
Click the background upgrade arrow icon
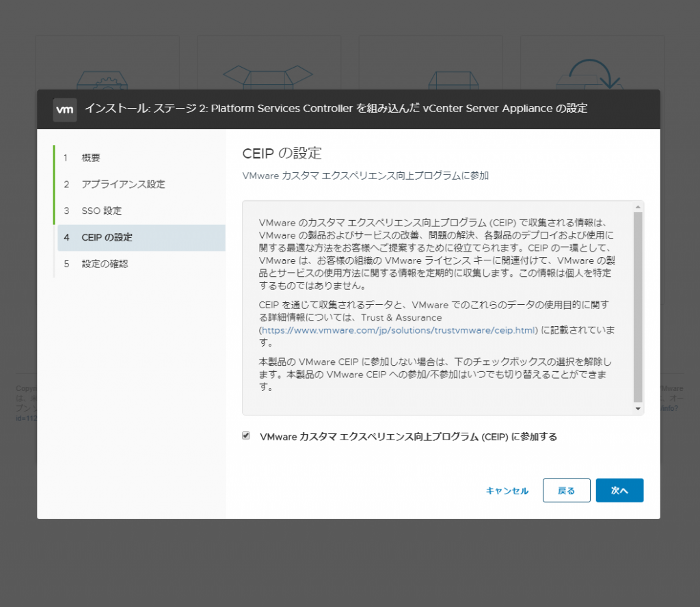click(590, 74)
